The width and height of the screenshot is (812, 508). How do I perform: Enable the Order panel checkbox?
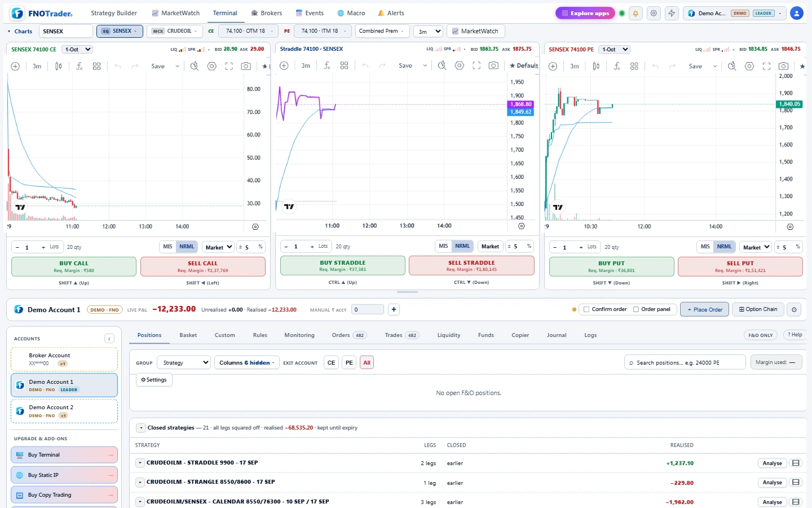[636, 309]
